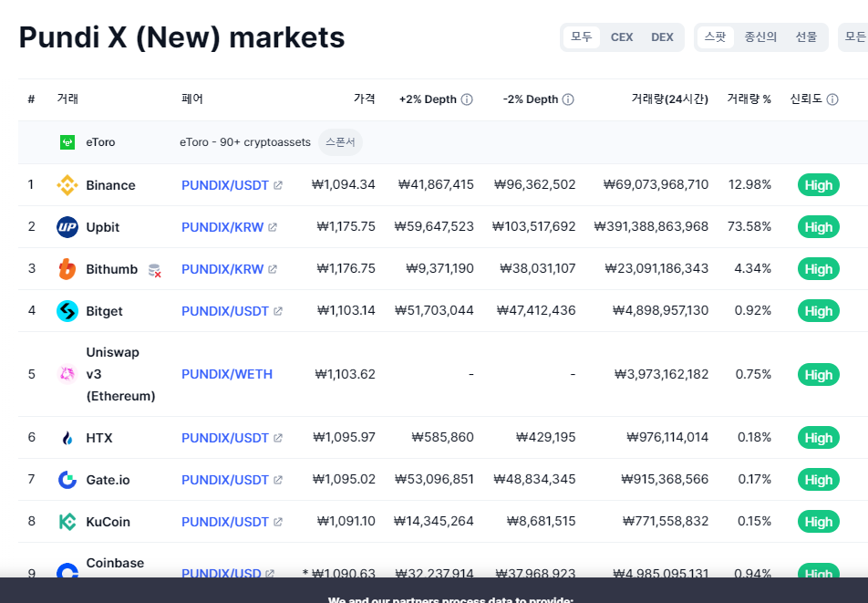Image resolution: width=868 pixels, height=603 pixels.
Task: Sort by the 페어 column header
Action: (192, 99)
